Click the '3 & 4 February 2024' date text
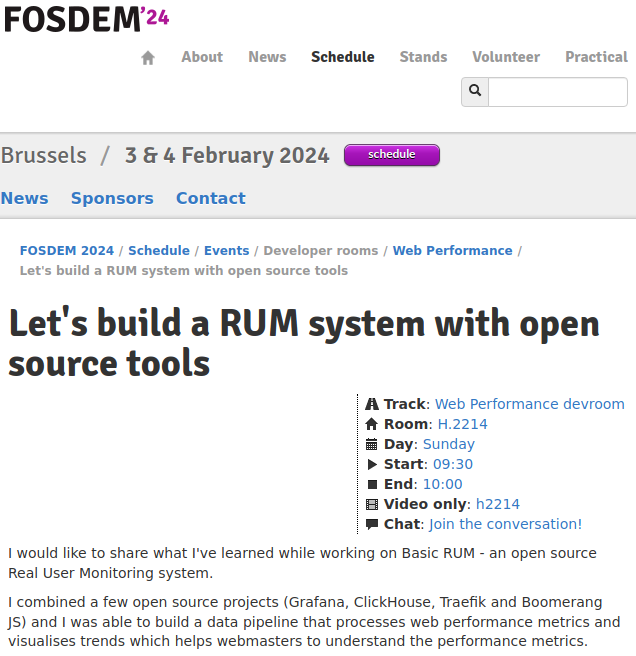This screenshot has width=636, height=656. click(227, 156)
